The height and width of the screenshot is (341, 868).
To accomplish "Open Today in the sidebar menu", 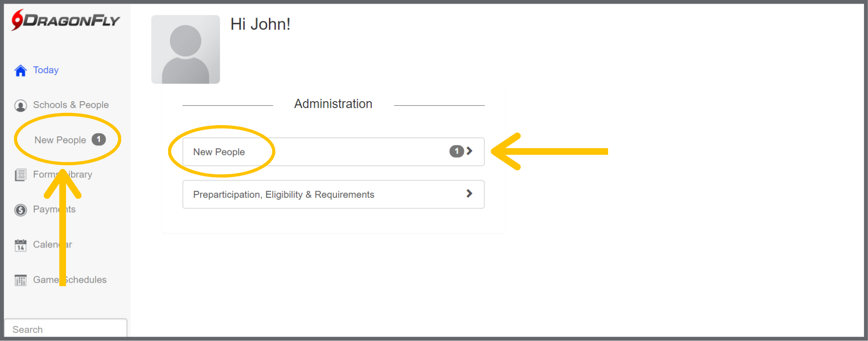I will pos(46,70).
